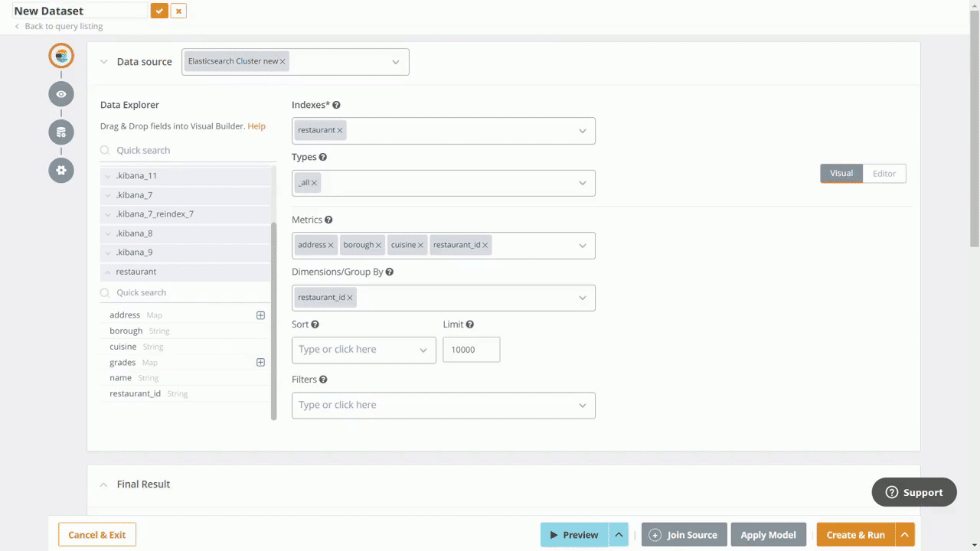Click the Preview button
The width and height of the screenshot is (980, 551).
[x=574, y=535]
